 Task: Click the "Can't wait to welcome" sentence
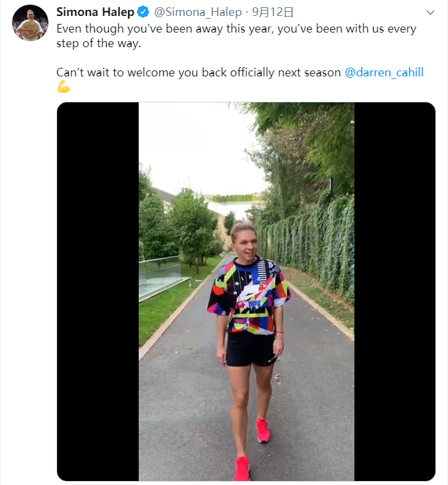tap(198, 72)
